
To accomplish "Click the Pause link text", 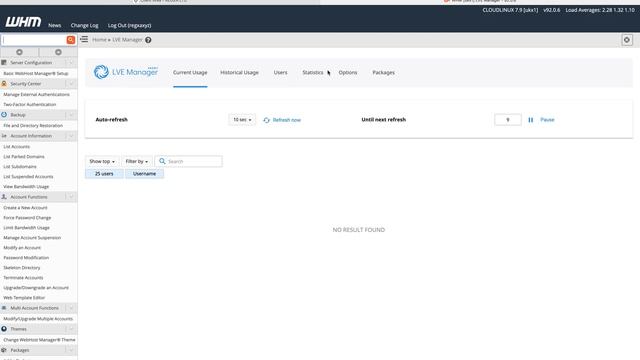I will [547, 120].
